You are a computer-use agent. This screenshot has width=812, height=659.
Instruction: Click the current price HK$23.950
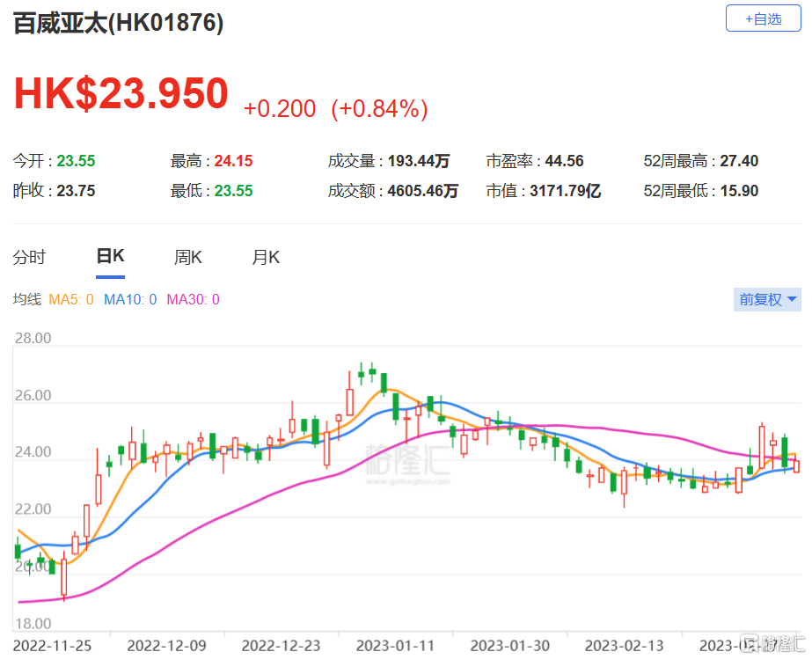(121, 93)
